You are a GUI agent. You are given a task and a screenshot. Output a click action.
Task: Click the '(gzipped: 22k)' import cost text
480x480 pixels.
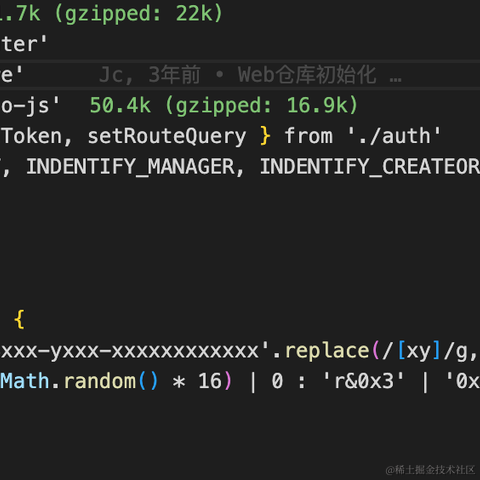tap(138, 14)
